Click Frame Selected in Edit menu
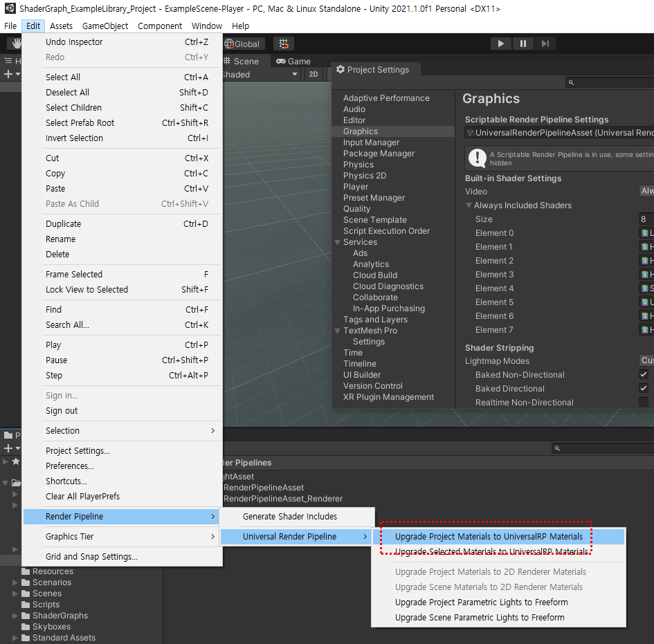Screen dimensions: 654x644 click(122, 275)
